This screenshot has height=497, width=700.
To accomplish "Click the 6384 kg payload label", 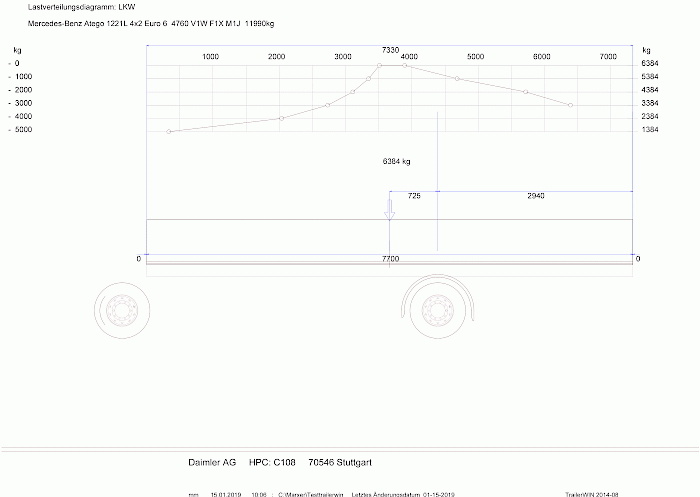I will point(397,161).
